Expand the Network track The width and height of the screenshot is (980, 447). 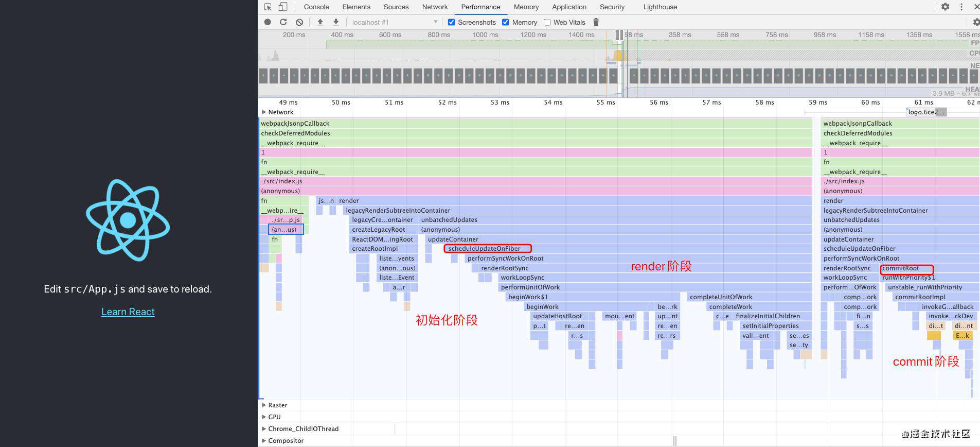(x=264, y=112)
